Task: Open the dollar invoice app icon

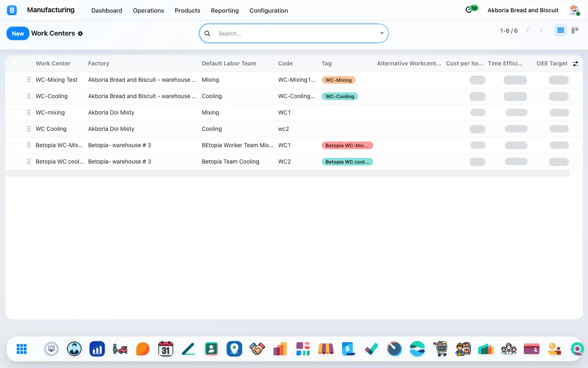Action: (349, 349)
